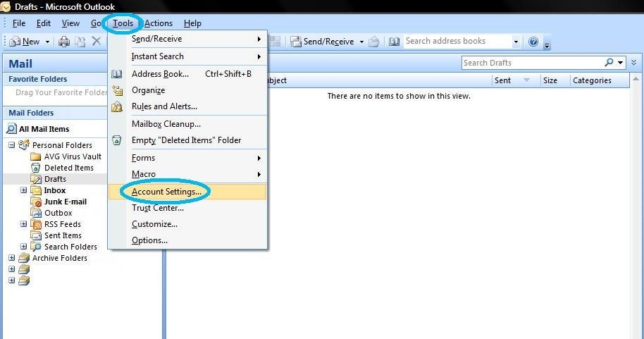The image size is (644, 339).
Task: Click the blue Help question icon
Action: pos(533,42)
